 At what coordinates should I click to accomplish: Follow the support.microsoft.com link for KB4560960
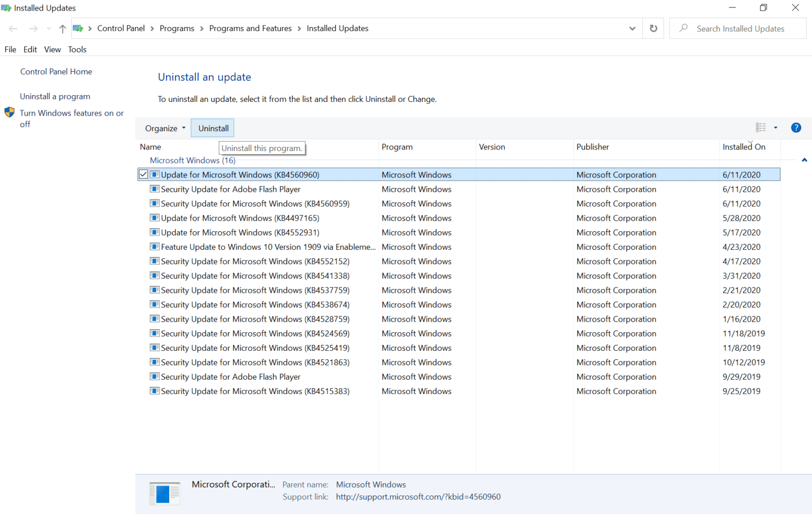[x=418, y=497]
